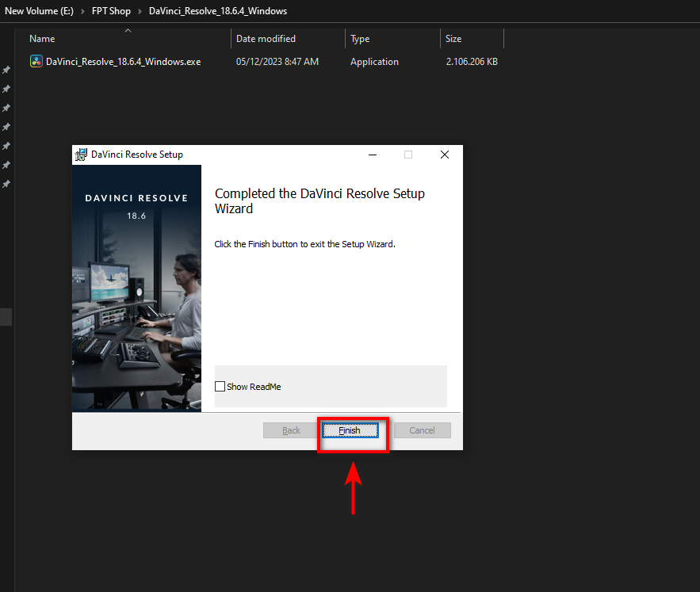Expand chevron after New Volume (E:)

[82, 12]
